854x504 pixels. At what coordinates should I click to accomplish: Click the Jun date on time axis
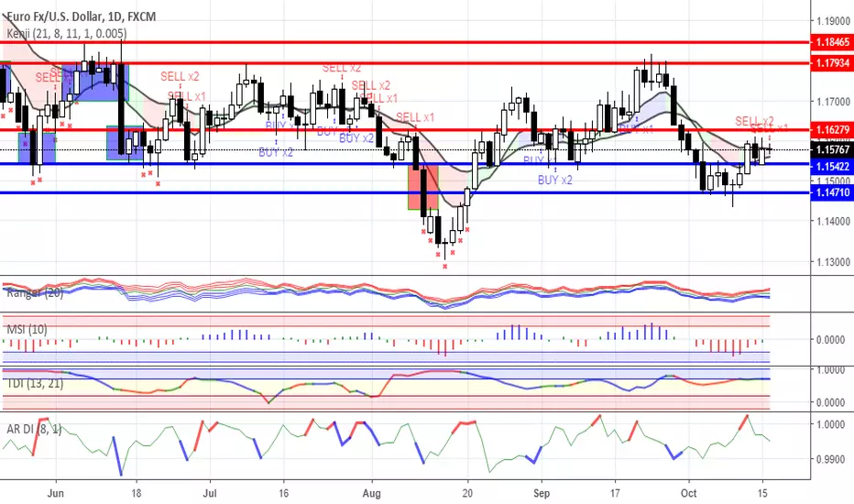pos(56,493)
